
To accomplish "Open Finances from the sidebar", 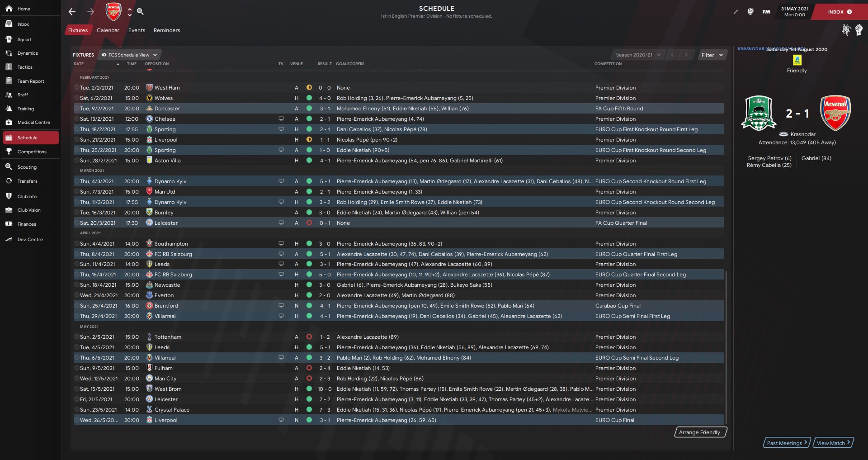I will coord(27,224).
